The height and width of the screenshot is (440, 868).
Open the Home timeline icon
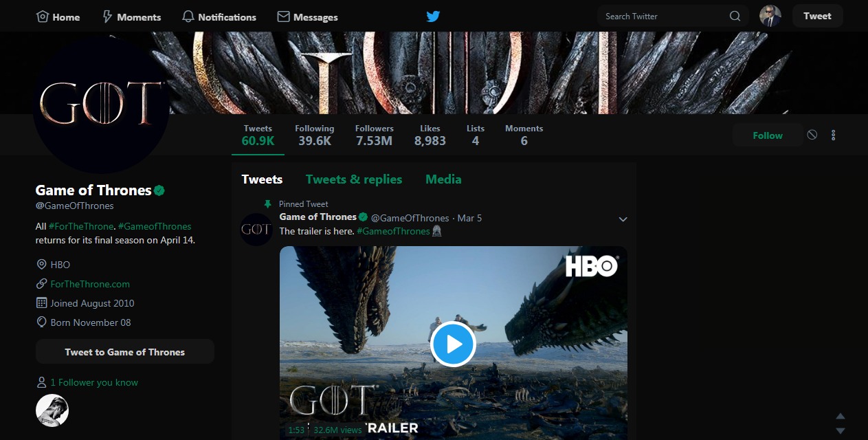[41, 16]
